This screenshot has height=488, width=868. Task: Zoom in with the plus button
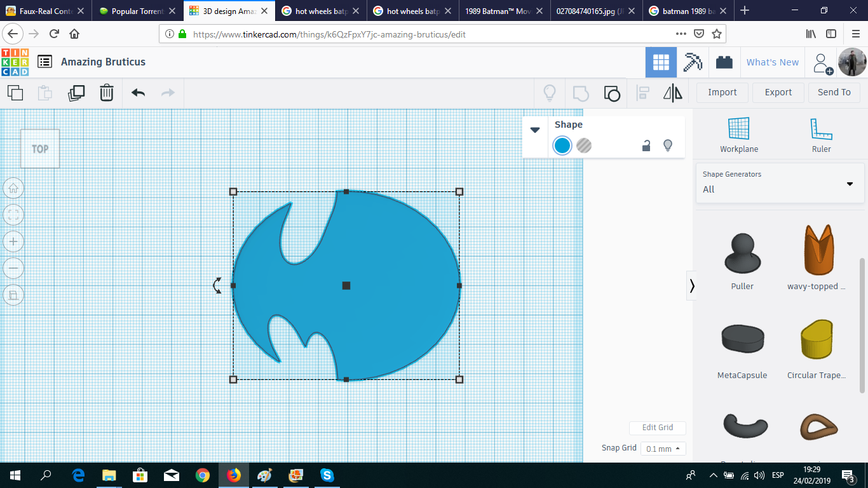(13, 241)
